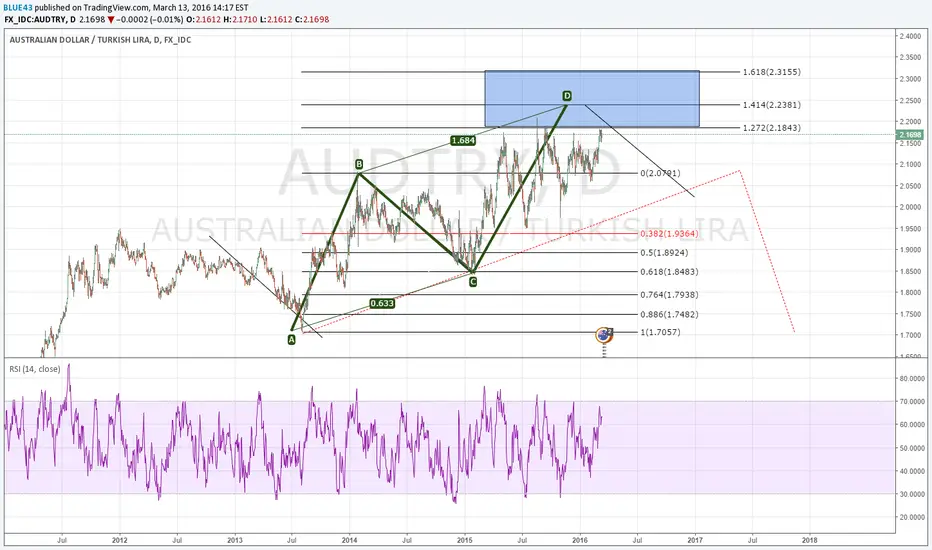Click the 50.0000 RSI axis label
The image size is (932, 550).
(x=912, y=448)
